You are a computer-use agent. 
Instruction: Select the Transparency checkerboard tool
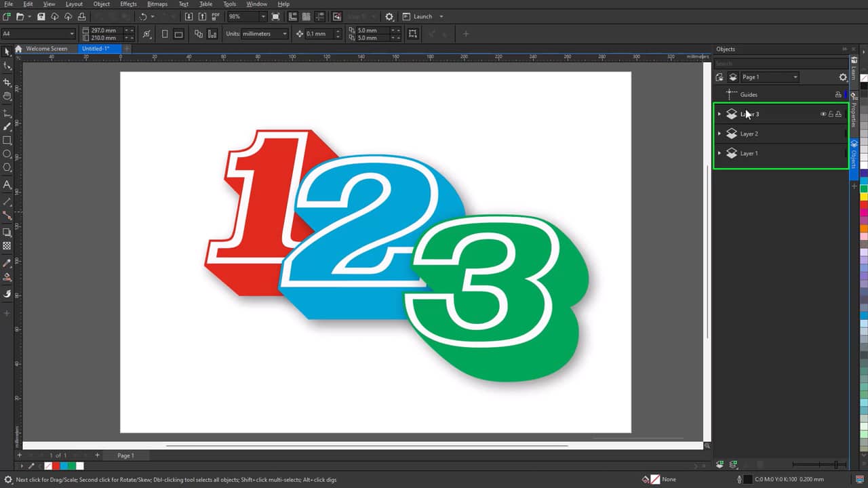pyautogui.click(x=7, y=245)
